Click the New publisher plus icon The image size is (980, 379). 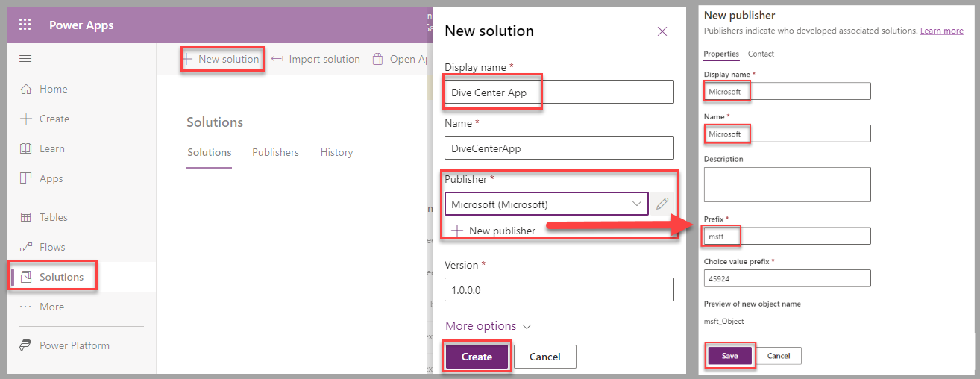[457, 231]
